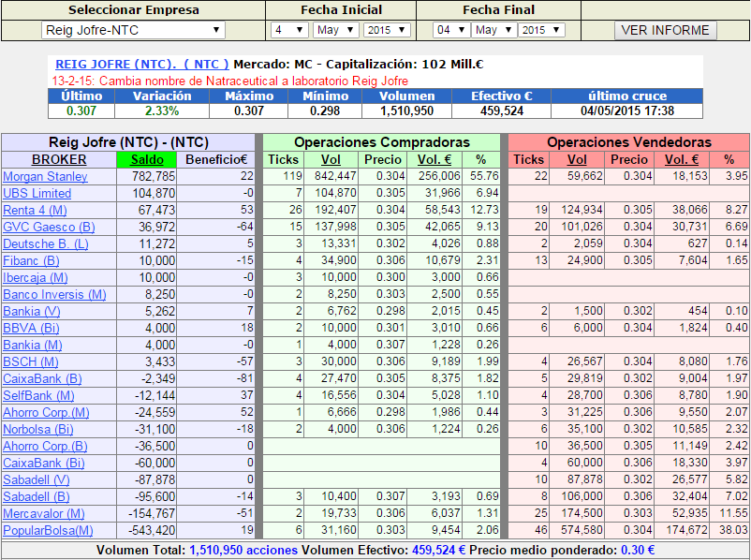
Task: Sort sellers by Vol. € column header
Action: [x=681, y=159]
